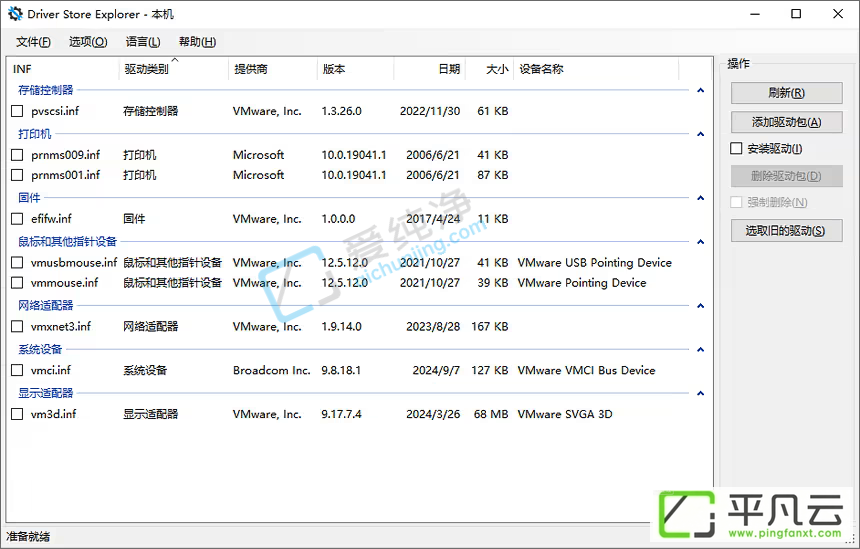Select the vmmouse.inf file name
This screenshot has height=549, width=860.
pyautogui.click(x=64, y=282)
